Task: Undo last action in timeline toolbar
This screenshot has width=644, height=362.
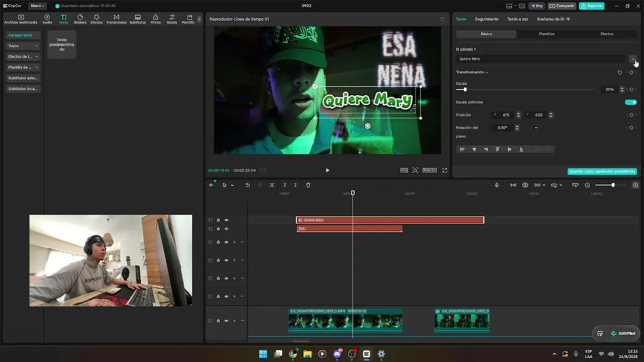Action: point(248,185)
